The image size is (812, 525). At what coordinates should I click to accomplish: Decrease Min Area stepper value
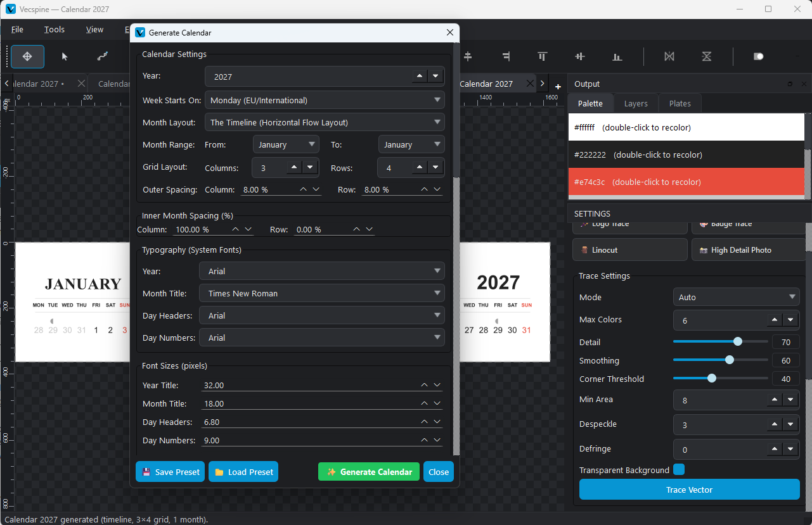click(790, 400)
